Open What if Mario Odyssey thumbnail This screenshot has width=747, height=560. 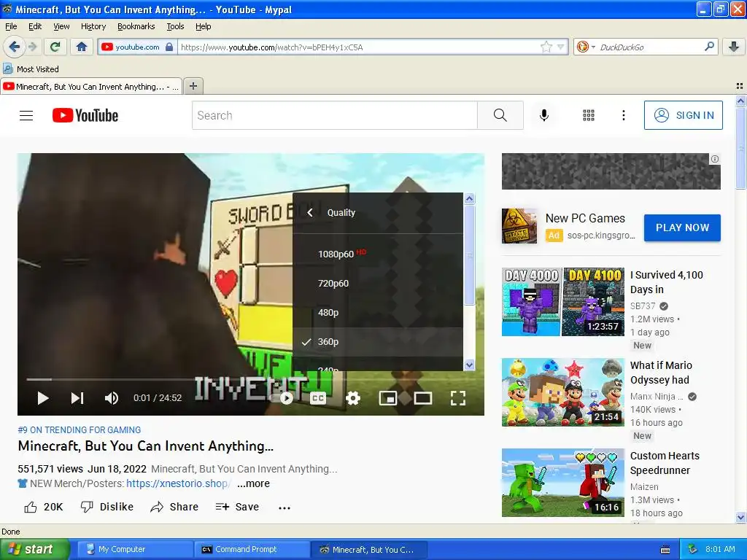pyautogui.click(x=562, y=392)
